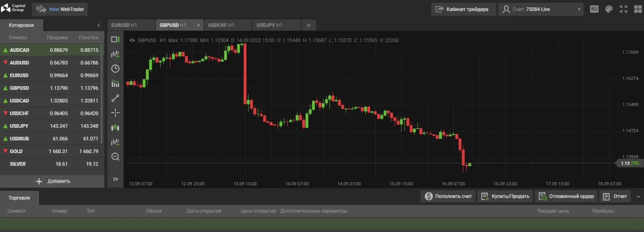
Task: Collapse the quotes panel with the arrow
Action: [99, 25]
